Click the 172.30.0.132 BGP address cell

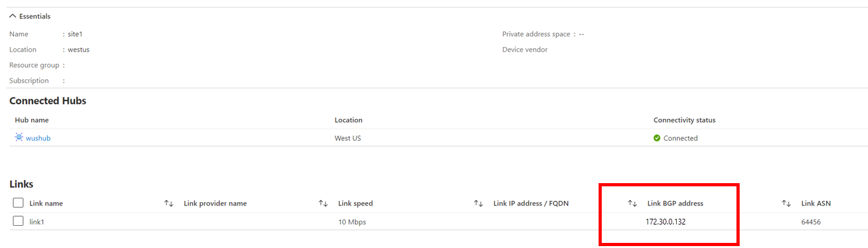(665, 222)
